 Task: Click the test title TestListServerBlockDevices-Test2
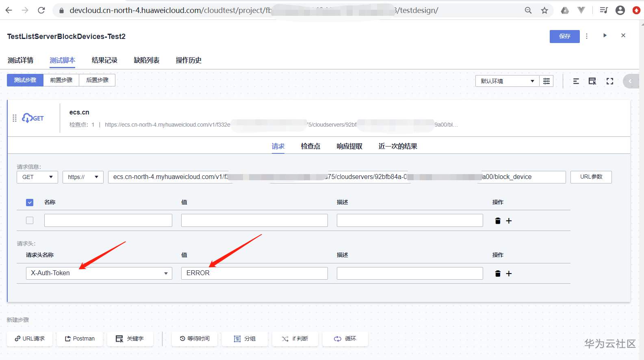[x=66, y=37]
